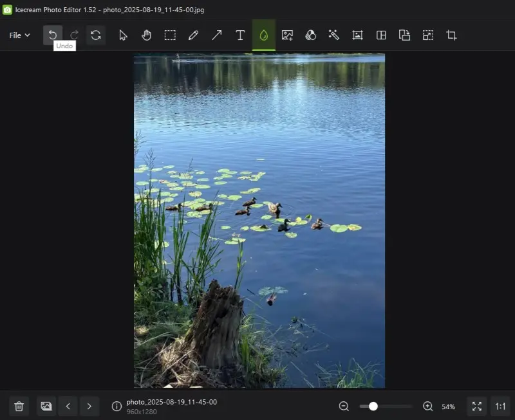Select the crop tool

[x=451, y=35]
